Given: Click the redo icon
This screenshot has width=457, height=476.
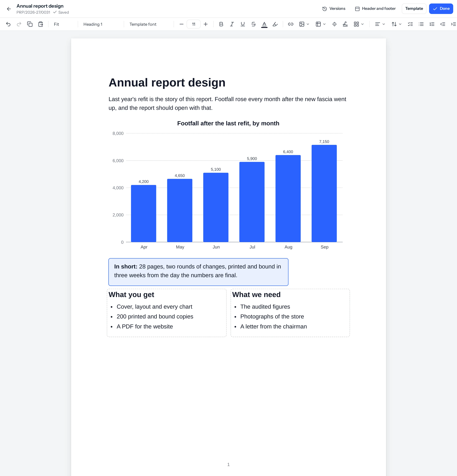Looking at the screenshot, I should 19,24.
